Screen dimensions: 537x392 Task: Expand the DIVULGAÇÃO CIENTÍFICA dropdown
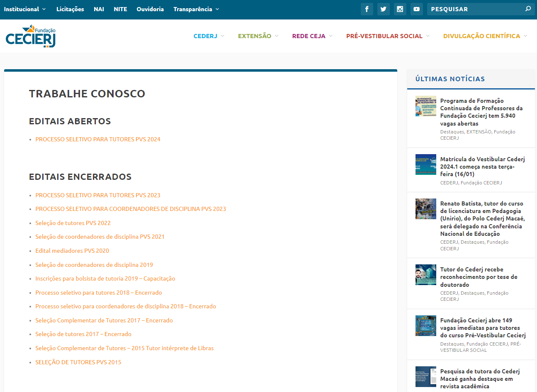pos(485,36)
